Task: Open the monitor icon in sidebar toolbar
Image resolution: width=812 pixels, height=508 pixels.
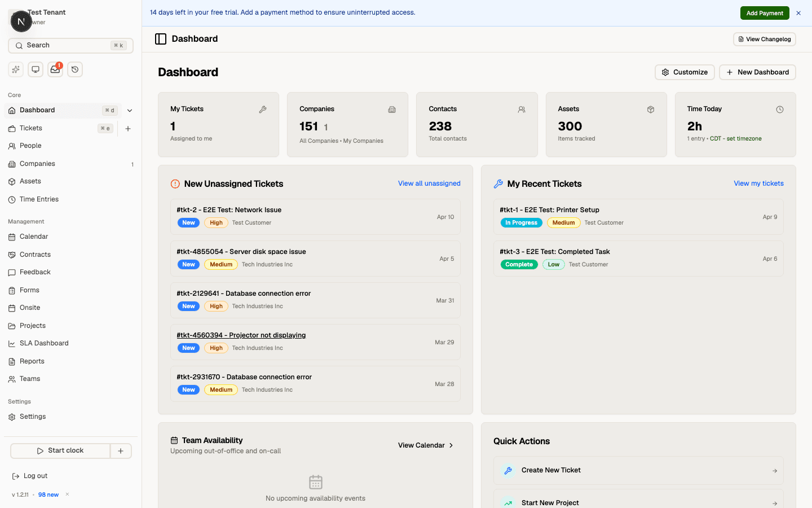Action: [36, 69]
